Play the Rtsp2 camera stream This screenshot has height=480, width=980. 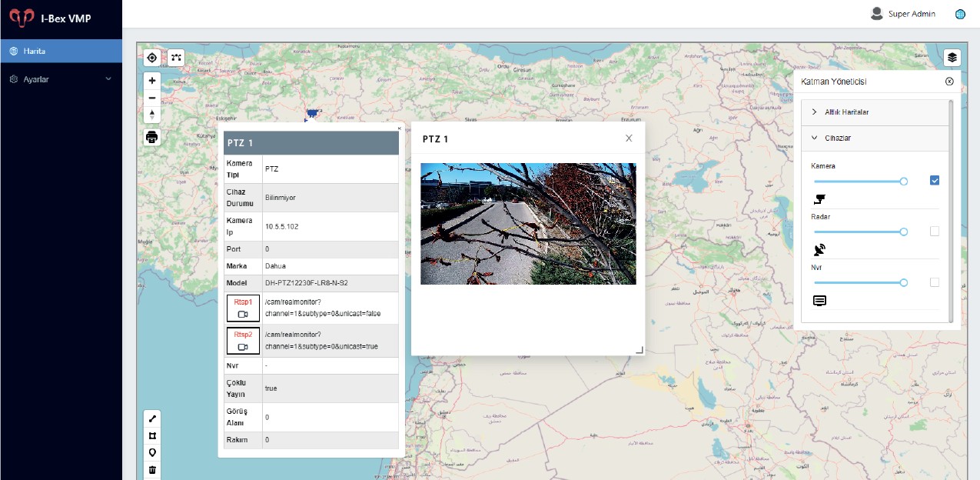pyautogui.click(x=243, y=341)
